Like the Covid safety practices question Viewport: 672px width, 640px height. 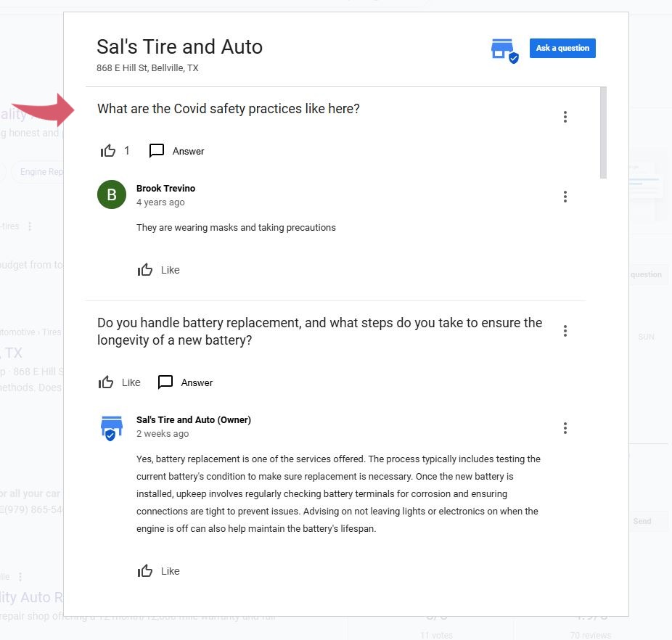pos(108,150)
